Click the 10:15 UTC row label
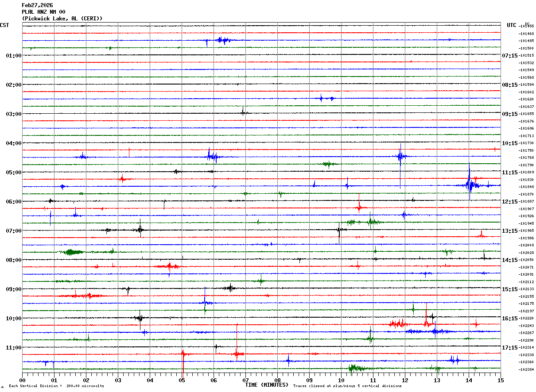Image resolution: width=536 pixels, height=392 pixels. (x=510, y=143)
